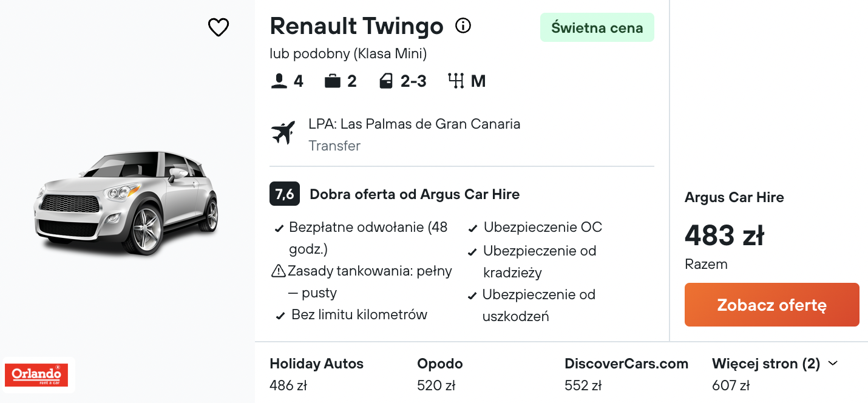The height and width of the screenshot is (403, 868).
Task: Select the Holiday Autos 486 zł offer
Action: coord(317,374)
